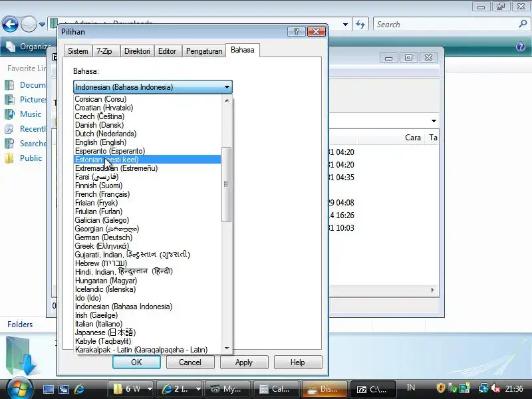Select English (English) language
532x399 pixels.
pyautogui.click(x=147, y=142)
